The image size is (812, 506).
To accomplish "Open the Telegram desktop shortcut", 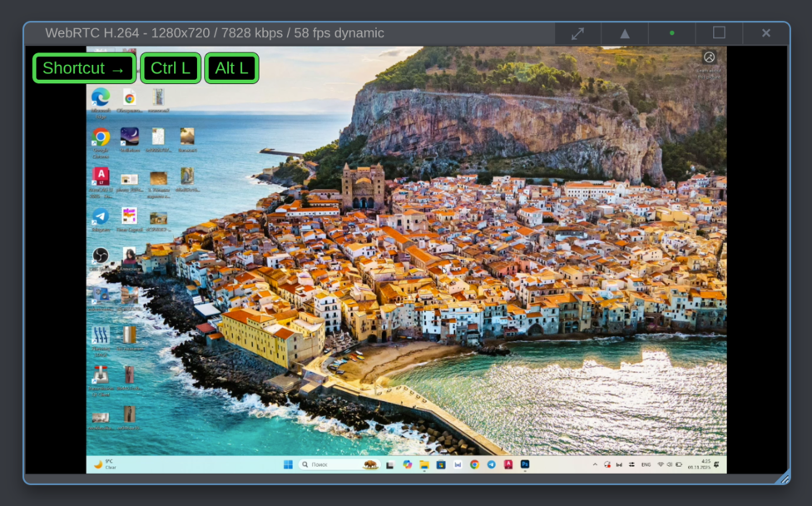I will coord(101,216).
